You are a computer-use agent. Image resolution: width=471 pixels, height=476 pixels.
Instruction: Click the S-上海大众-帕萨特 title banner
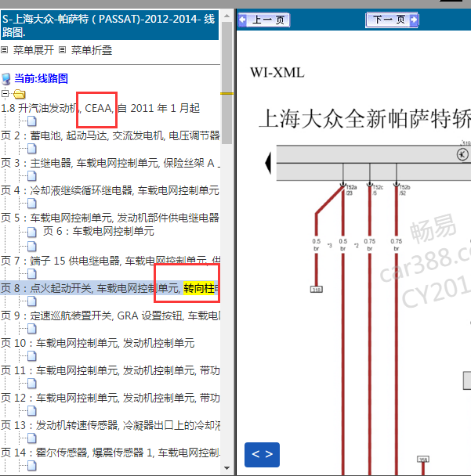pyautogui.click(x=110, y=25)
